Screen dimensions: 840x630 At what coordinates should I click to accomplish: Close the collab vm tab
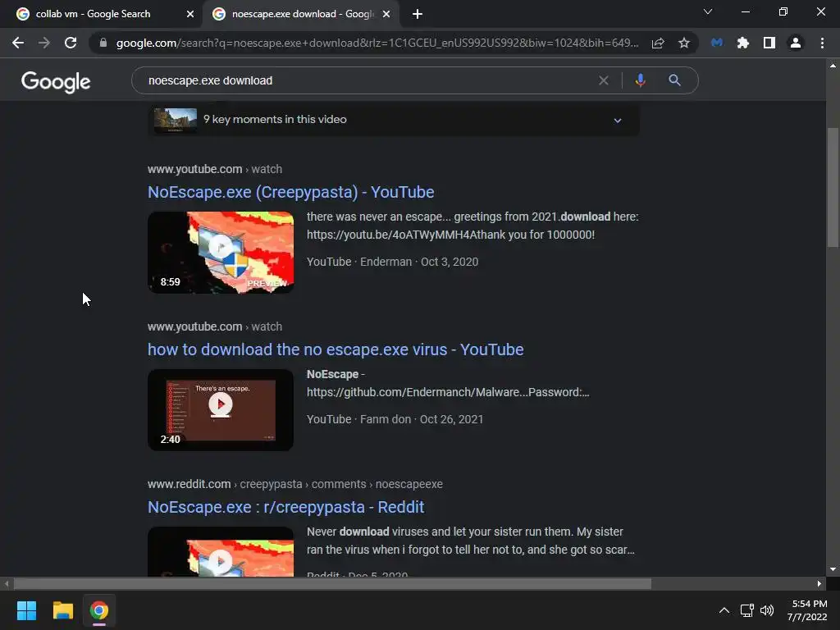[x=190, y=14]
